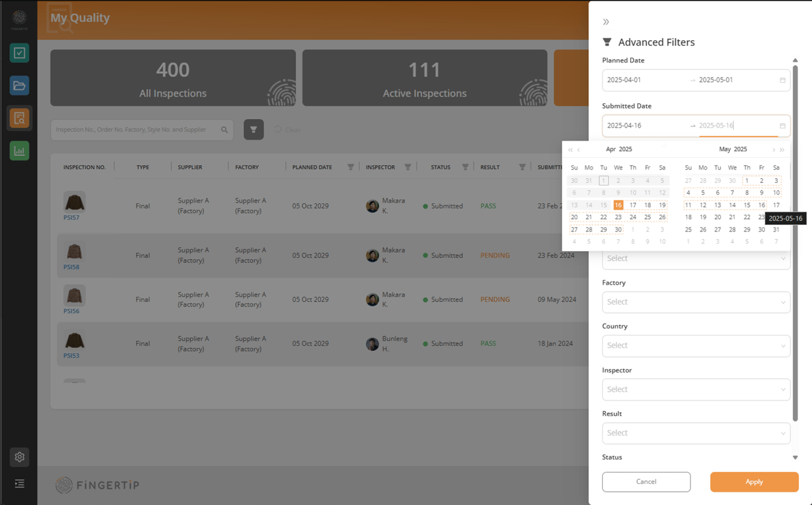812x505 pixels.
Task: Click the PSI53 jacket thumbnail
Action: pyautogui.click(x=74, y=340)
